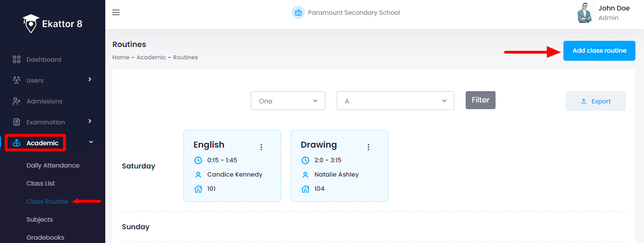This screenshot has height=243, width=644.
Task: Select Class List in the sidebar
Action: coord(41,184)
